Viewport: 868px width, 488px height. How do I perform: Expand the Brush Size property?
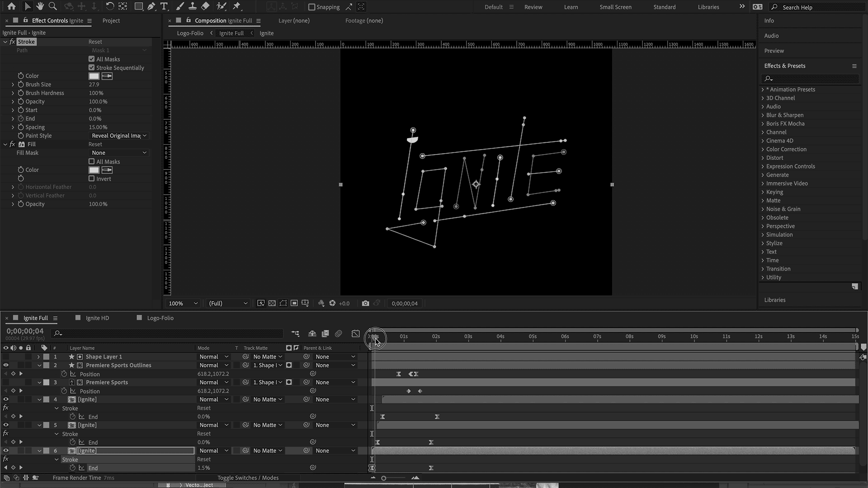(x=13, y=84)
